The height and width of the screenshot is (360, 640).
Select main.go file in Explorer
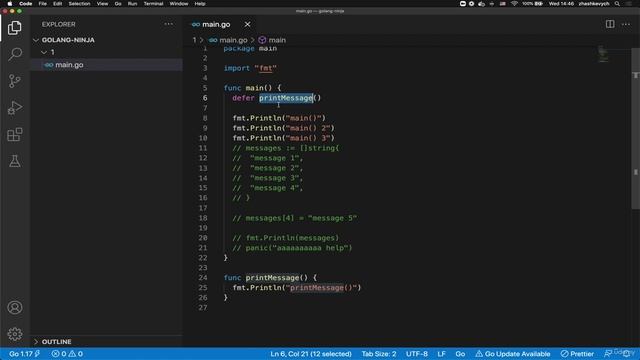tap(69, 65)
